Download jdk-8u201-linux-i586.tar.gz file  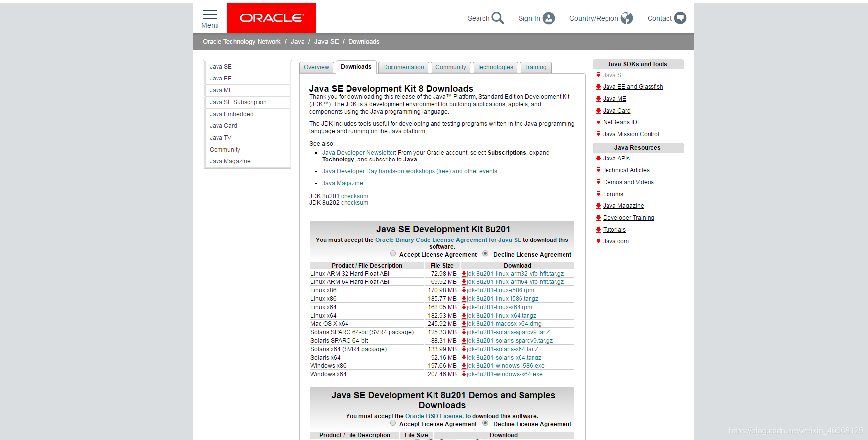503,299
